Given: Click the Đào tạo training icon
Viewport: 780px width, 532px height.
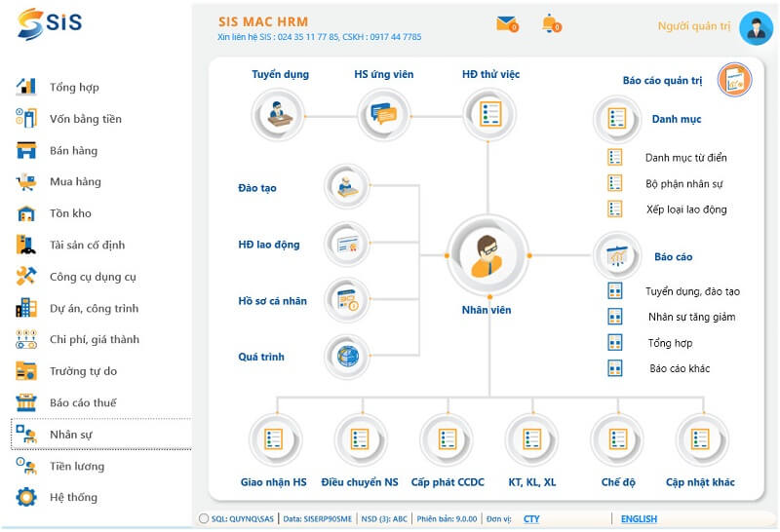Looking at the screenshot, I should (x=347, y=186).
